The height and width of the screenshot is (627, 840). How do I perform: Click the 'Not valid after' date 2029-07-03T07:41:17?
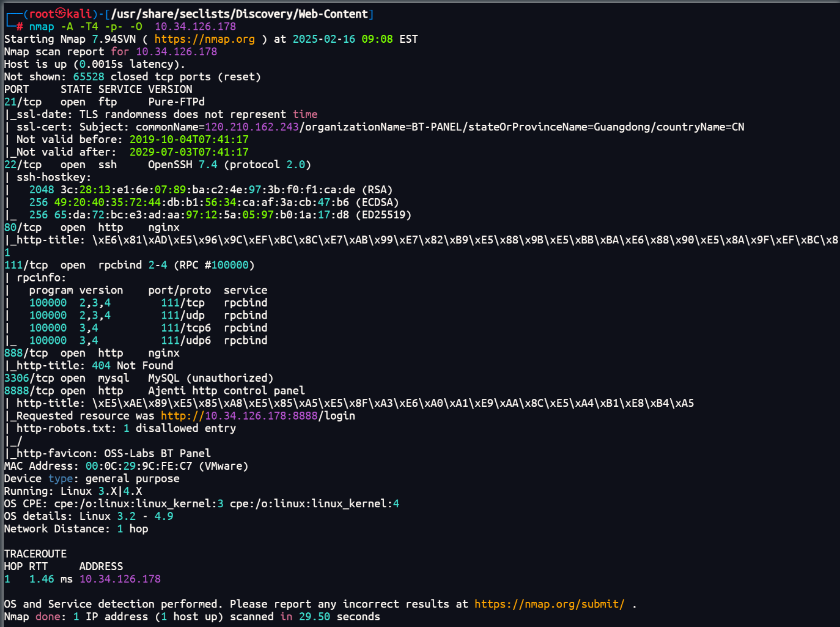click(x=189, y=152)
